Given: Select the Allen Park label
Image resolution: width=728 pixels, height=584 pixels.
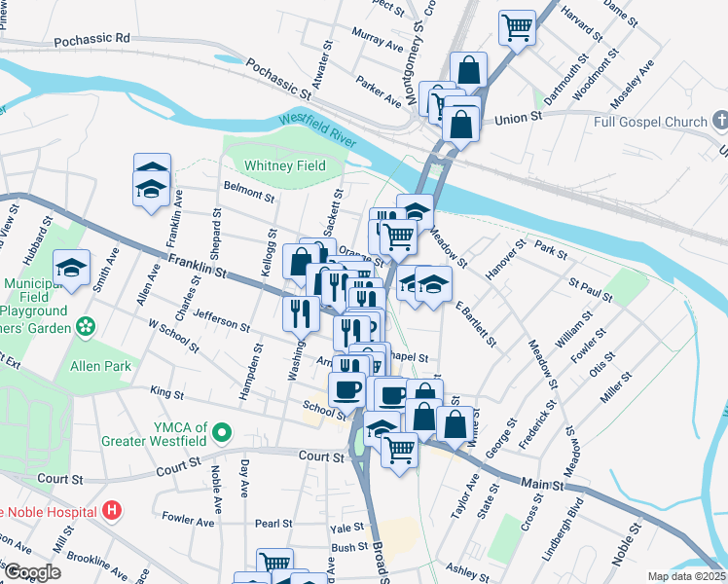Looking at the screenshot, I should (x=101, y=366).
